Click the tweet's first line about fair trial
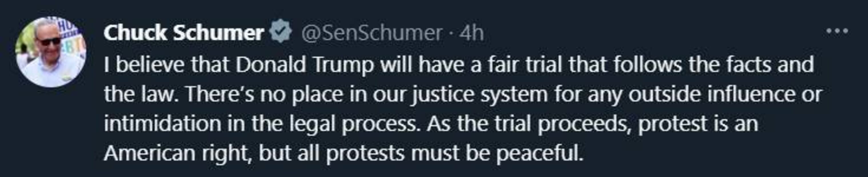868x177 pixels. click(x=458, y=64)
